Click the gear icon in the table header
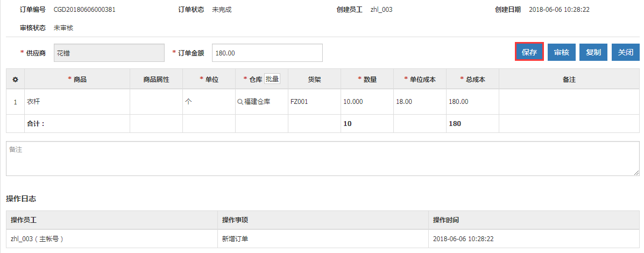Viewport: 644px width, 253px height. point(15,80)
